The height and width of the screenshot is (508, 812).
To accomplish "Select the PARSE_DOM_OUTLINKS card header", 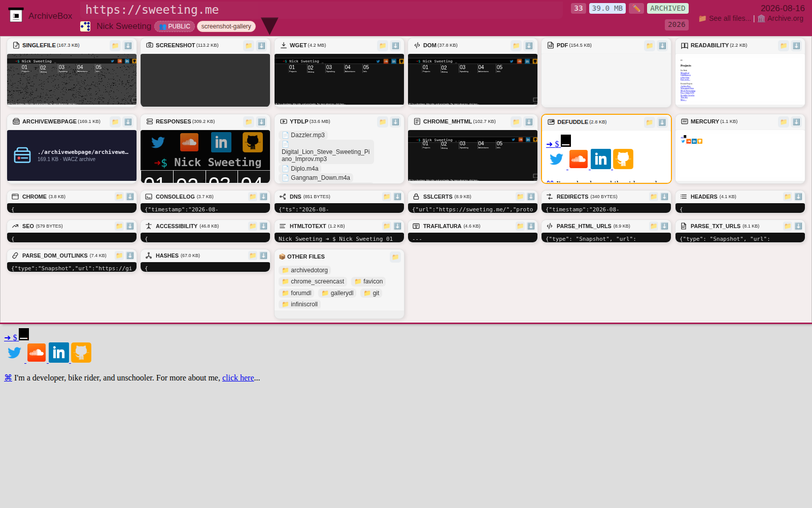I will tap(72, 256).
